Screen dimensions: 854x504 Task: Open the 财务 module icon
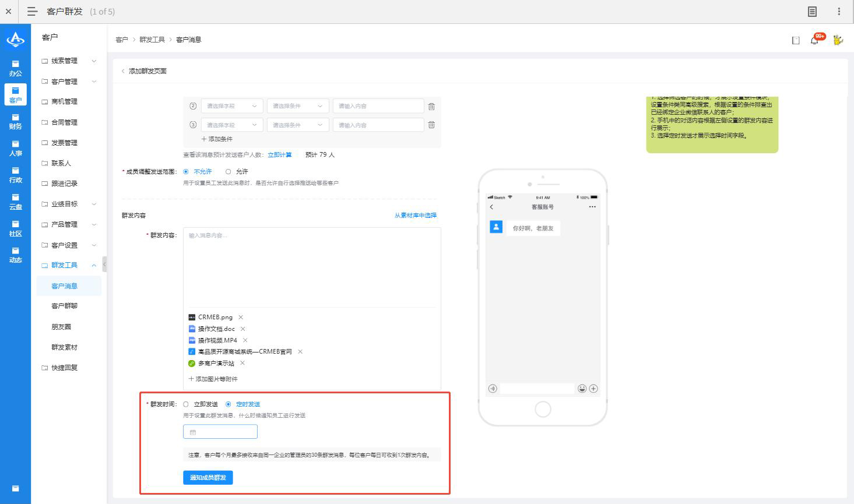[15, 121]
